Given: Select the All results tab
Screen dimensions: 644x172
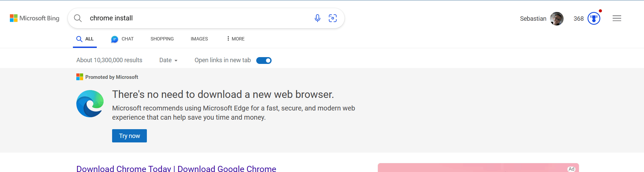Looking at the screenshot, I should click(x=85, y=39).
